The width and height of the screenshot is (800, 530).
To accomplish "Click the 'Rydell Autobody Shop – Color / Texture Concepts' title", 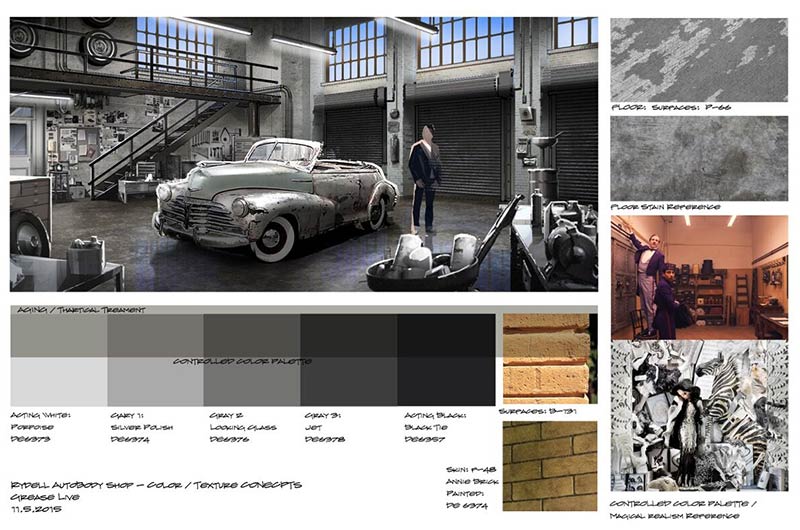I will coord(156,485).
